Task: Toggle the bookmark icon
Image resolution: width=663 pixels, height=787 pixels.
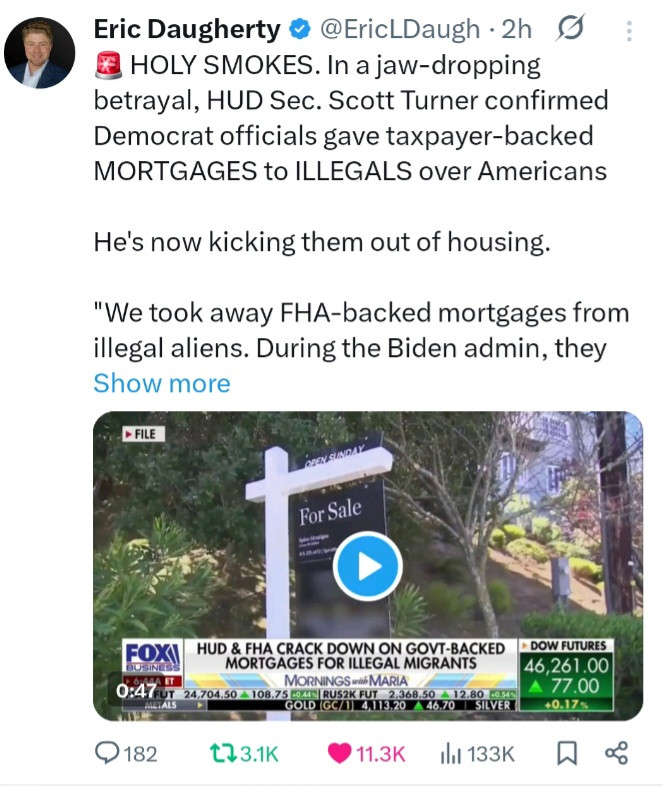Action: 567,753
